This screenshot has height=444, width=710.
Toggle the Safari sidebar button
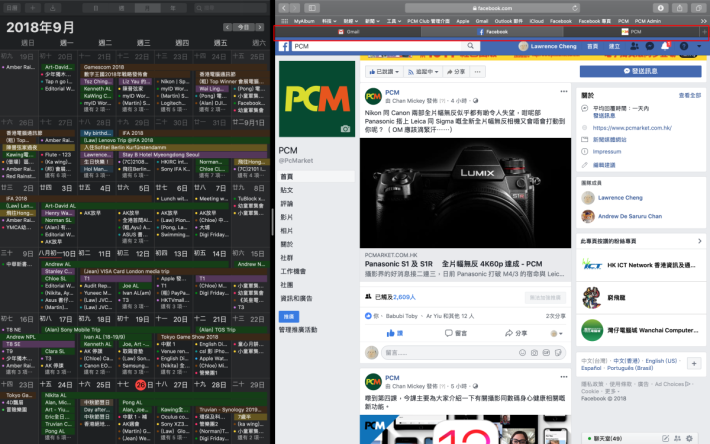(312, 8)
